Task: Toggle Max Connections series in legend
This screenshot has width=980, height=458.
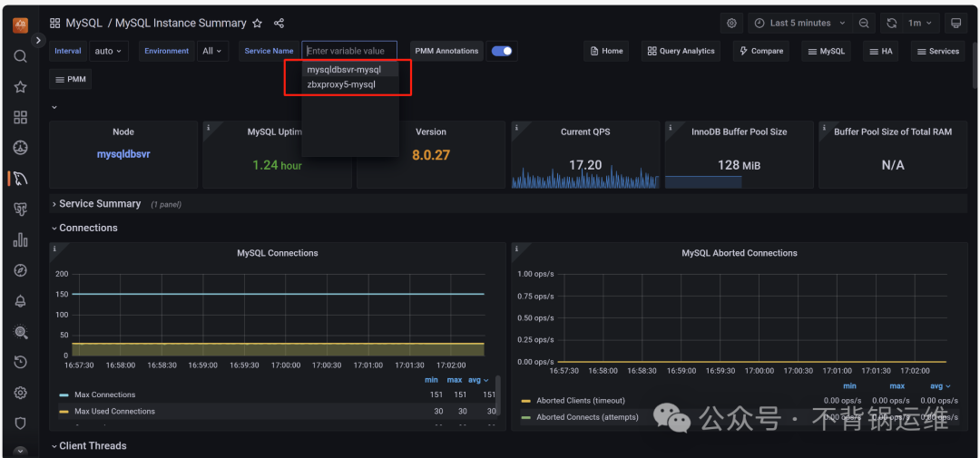Action: click(x=104, y=395)
